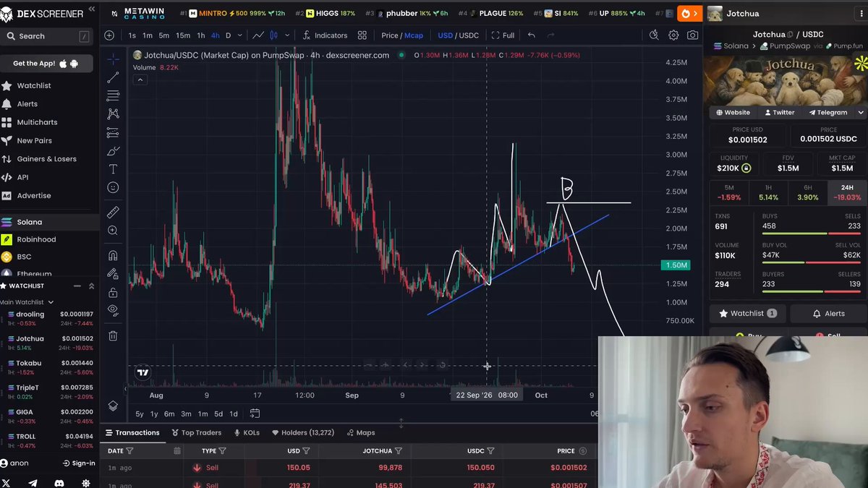This screenshot has width=868, height=488.
Task: Toggle hide all drawings eye icon
Action: pyautogui.click(x=113, y=310)
